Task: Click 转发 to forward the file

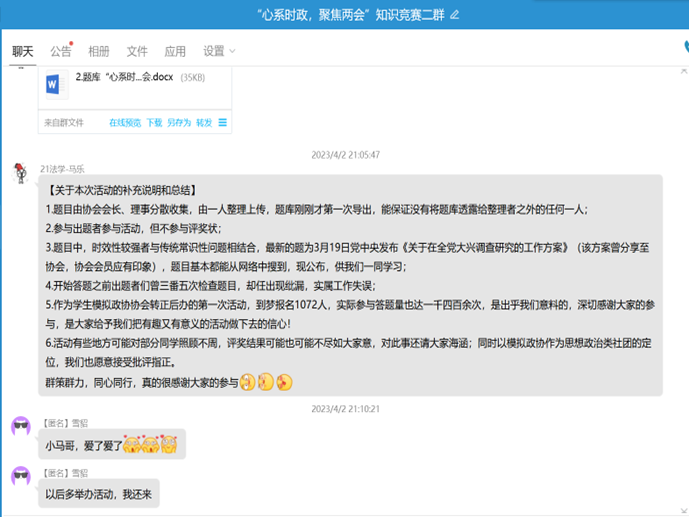Action: [x=204, y=123]
